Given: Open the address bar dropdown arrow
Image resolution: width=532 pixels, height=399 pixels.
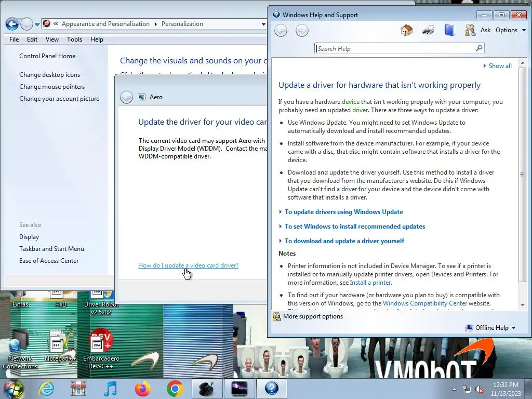Looking at the screenshot, I should [263, 24].
